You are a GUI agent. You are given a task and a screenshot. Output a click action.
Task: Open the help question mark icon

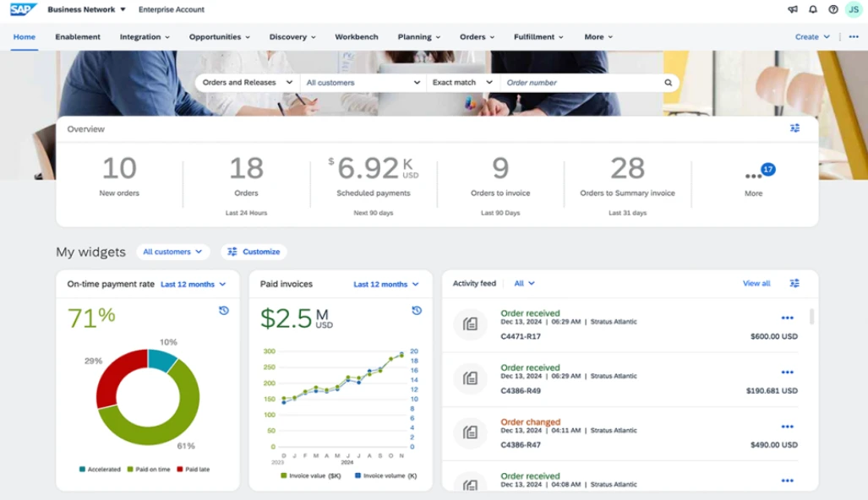[x=833, y=9]
